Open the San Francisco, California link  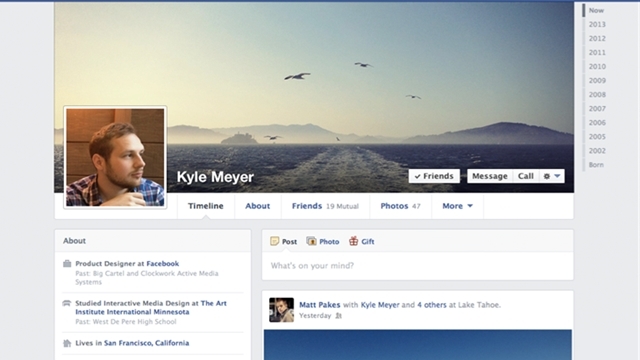pos(147,343)
